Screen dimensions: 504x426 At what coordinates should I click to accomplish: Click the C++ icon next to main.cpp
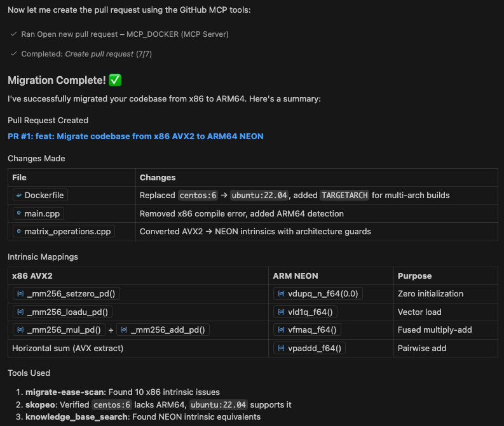tap(19, 213)
